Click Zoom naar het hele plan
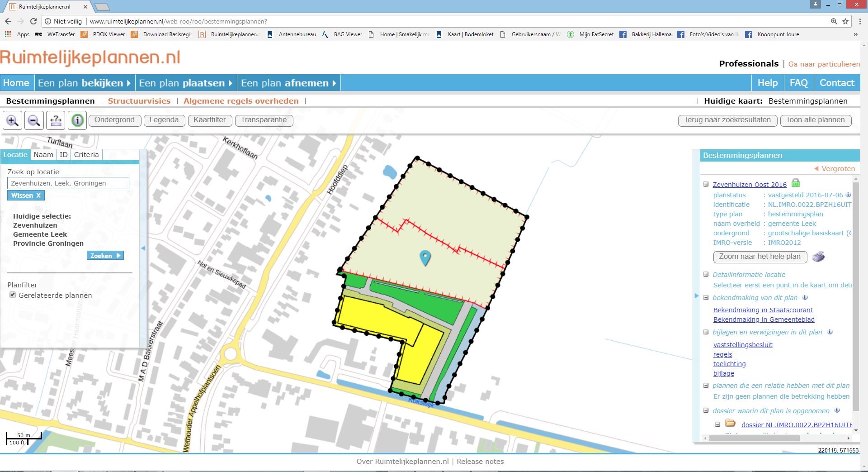Image resolution: width=868 pixels, height=472 pixels. [760, 257]
